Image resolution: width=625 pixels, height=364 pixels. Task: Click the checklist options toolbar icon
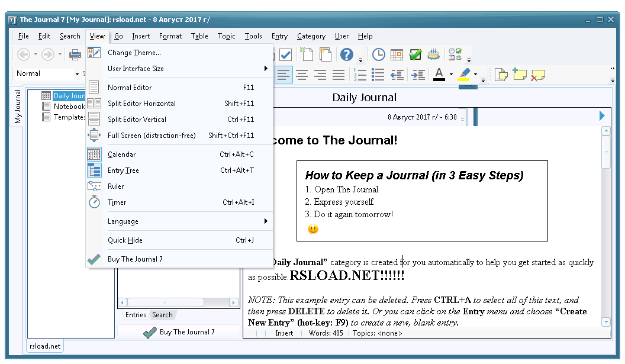pyautogui.click(x=455, y=54)
